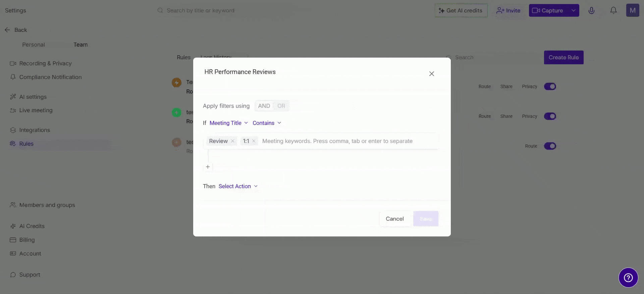Image resolution: width=644 pixels, height=294 pixels.
Task: Remove the 1:1 keyword tag
Action: (x=254, y=141)
